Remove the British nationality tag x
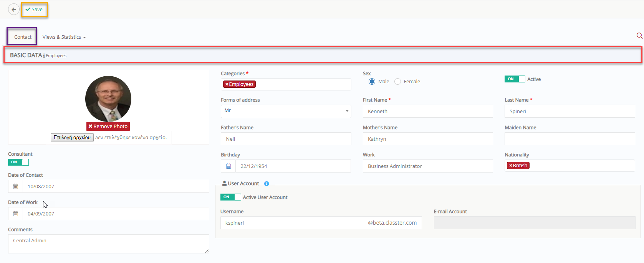Image resolution: width=644 pixels, height=263 pixels. [x=511, y=166]
